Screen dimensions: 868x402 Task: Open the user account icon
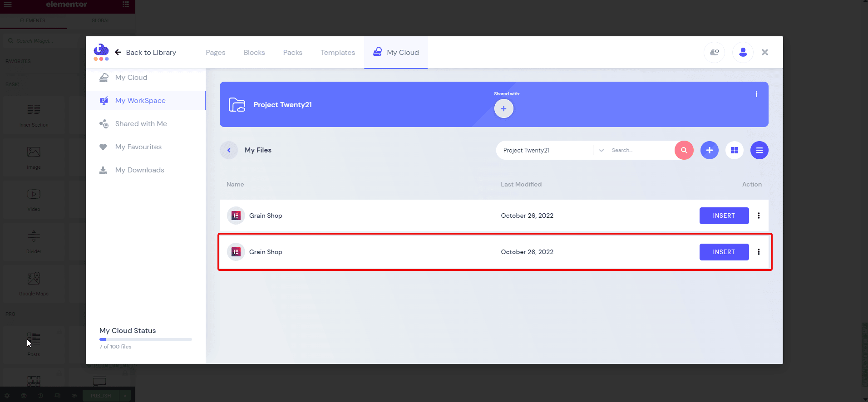(743, 53)
